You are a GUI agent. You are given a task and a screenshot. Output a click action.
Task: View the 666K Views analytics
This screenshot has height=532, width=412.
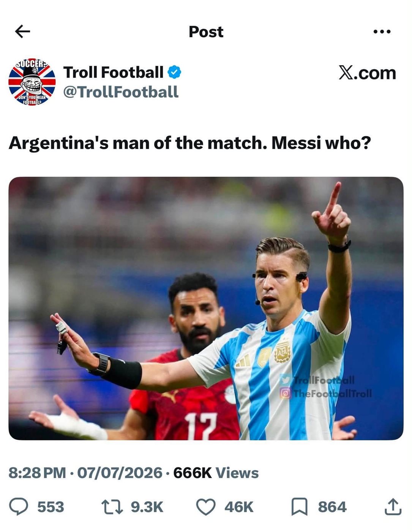coord(216,473)
